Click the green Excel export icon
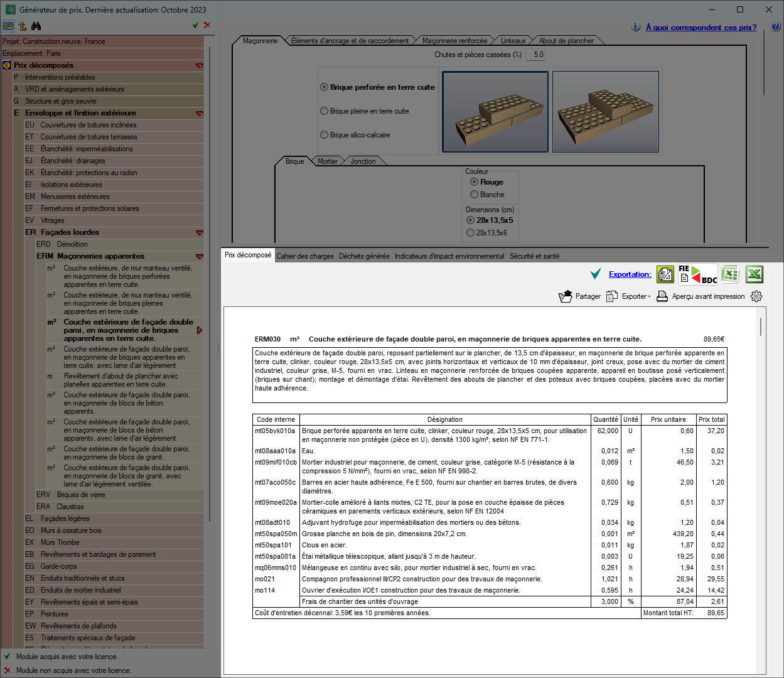This screenshot has height=678, width=784. tap(754, 274)
